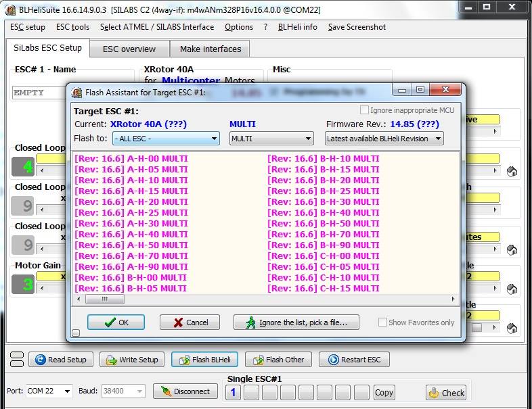Click Write Setup button

pos(132,360)
